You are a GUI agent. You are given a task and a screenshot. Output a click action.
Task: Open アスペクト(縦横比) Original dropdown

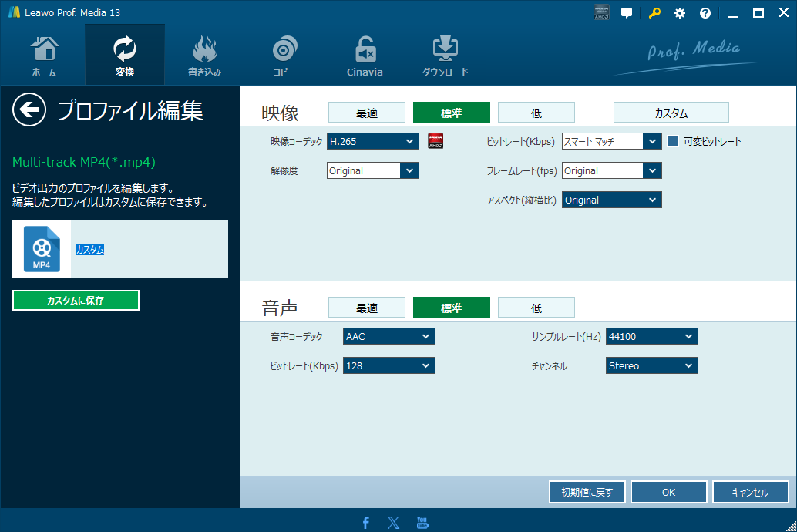pyautogui.click(x=612, y=200)
